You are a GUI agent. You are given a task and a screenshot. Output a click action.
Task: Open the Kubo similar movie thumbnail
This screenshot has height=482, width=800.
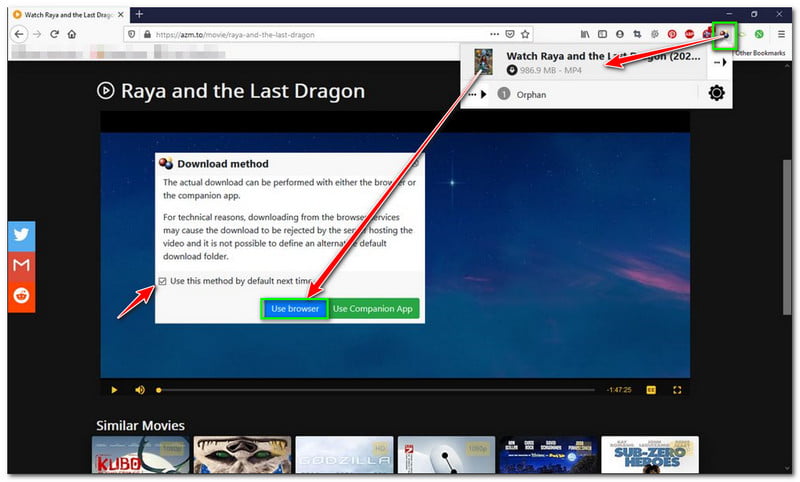pos(141,455)
